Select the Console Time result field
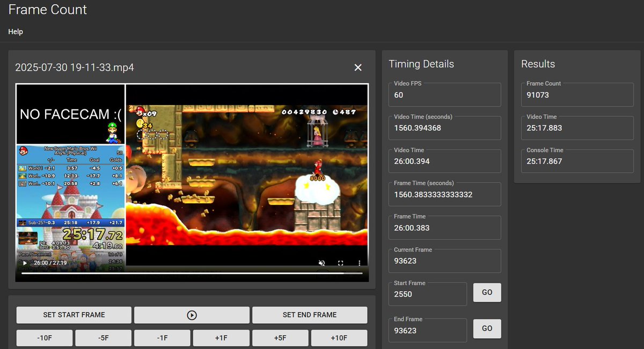Screen dimensions: 644x349 click(577, 161)
